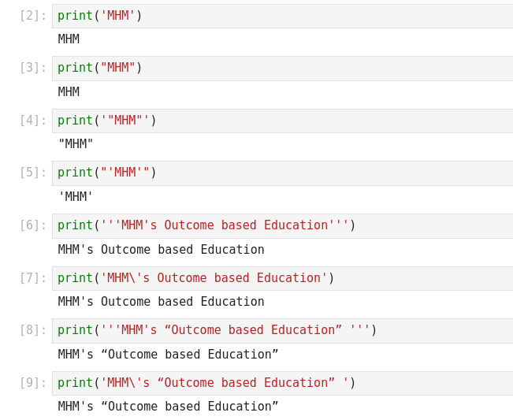The width and height of the screenshot is (513, 420).
Task: Click the [4]: cell prompt number
Action: click(x=33, y=121)
